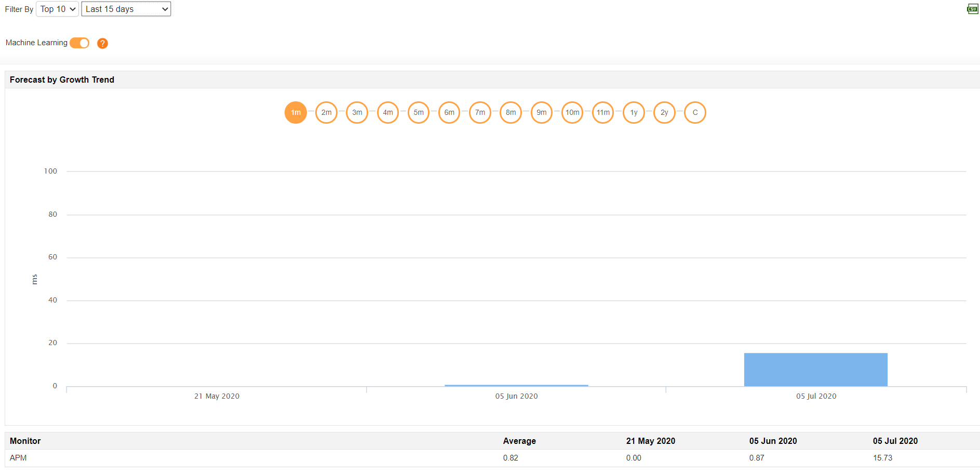The image size is (980, 473).
Task: Select the 1y forecast period
Action: [x=634, y=112]
